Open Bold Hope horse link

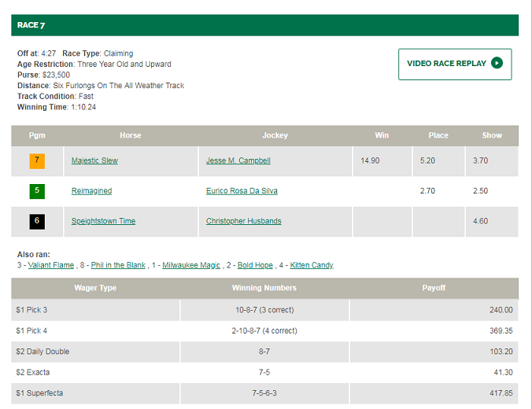[255, 266]
